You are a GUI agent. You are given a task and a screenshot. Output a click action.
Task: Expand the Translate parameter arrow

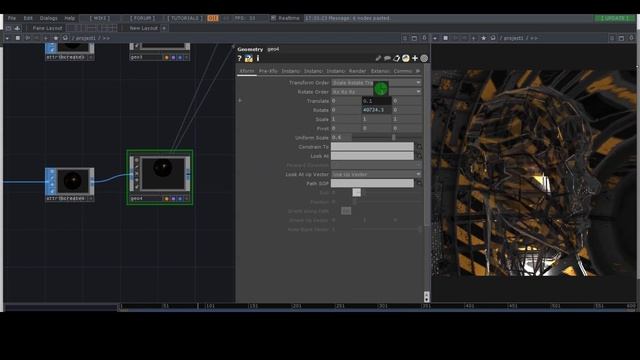[240, 100]
